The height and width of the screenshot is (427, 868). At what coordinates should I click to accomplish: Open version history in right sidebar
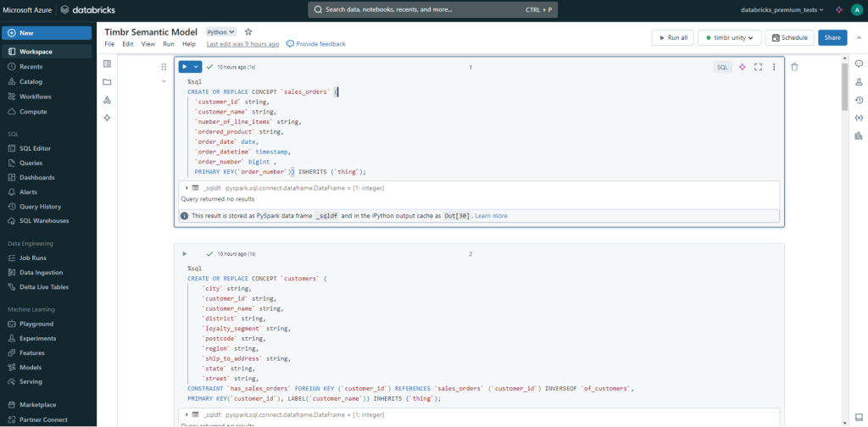(x=859, y=100)
